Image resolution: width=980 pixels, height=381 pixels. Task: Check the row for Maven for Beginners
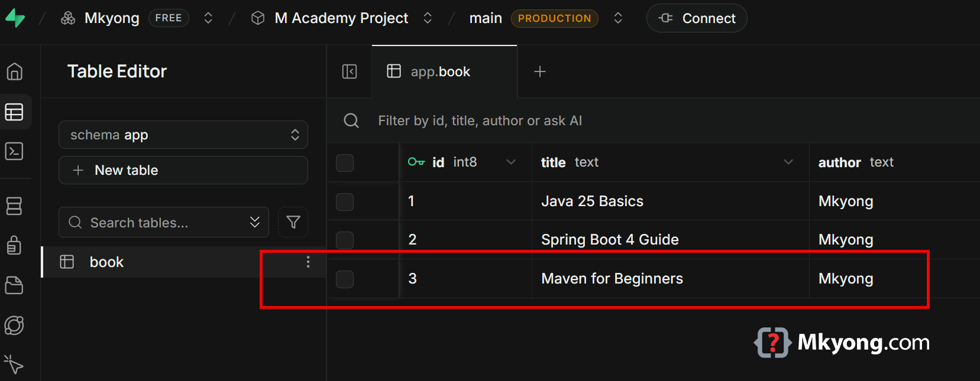[345, 279]
